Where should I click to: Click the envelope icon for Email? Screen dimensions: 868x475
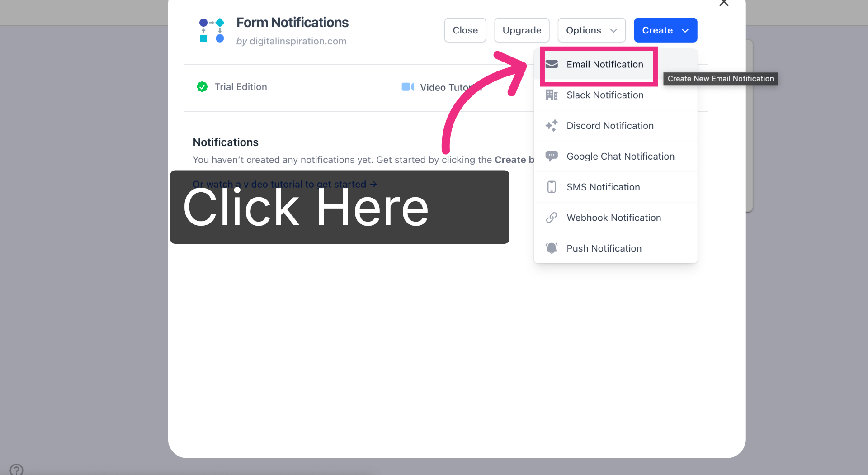point(552,64)
